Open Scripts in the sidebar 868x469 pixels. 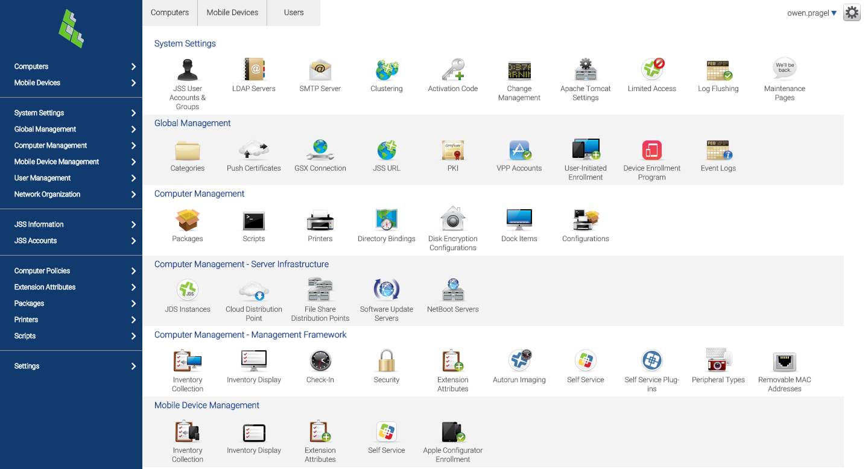coord(71,336)
